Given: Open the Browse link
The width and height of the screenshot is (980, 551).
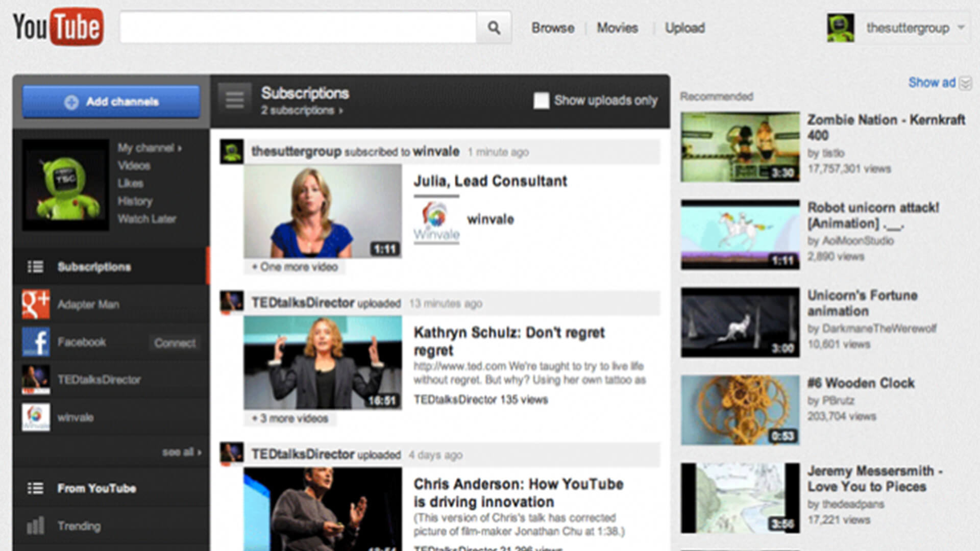Looking at the screenshot, I should [x=553, y=28].
